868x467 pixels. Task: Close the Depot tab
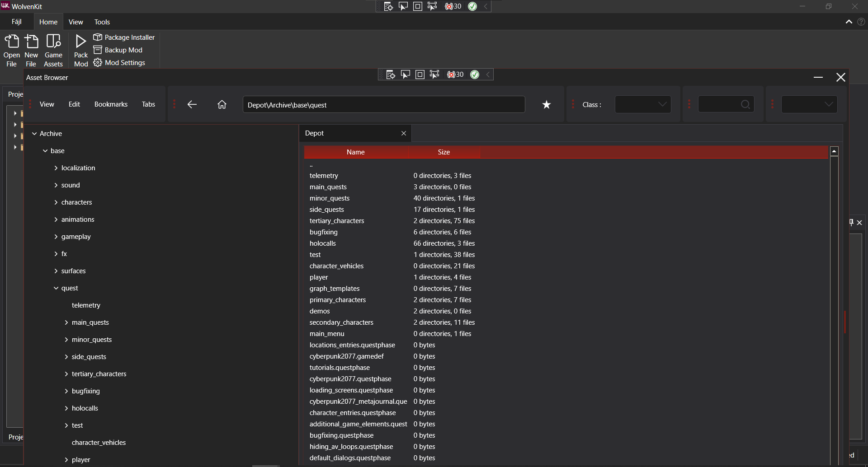tap(404, 133)
